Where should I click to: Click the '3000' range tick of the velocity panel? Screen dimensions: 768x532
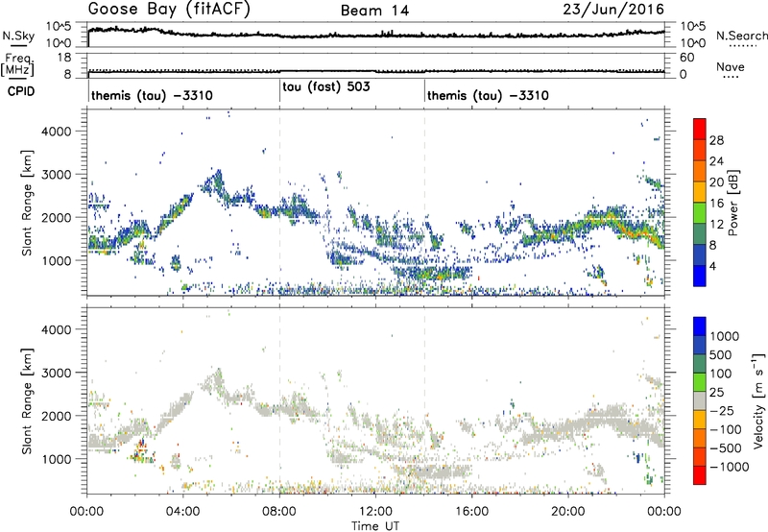[x=56, y=373]
